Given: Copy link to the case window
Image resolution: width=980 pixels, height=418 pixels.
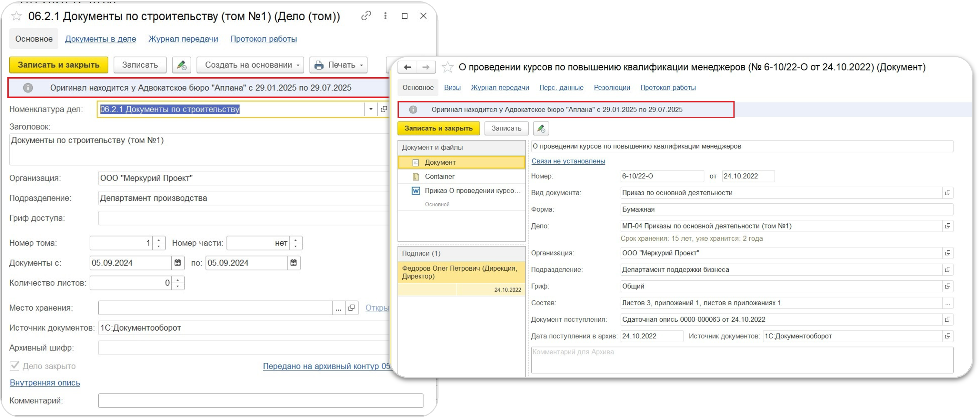Looking at the screenshot, I should click(366, 15).
